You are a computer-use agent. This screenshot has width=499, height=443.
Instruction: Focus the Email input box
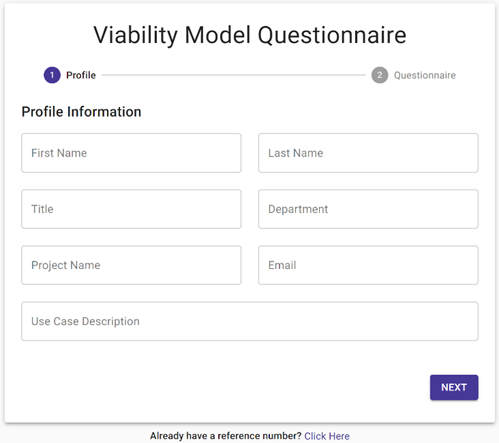[x=368, y=265]
